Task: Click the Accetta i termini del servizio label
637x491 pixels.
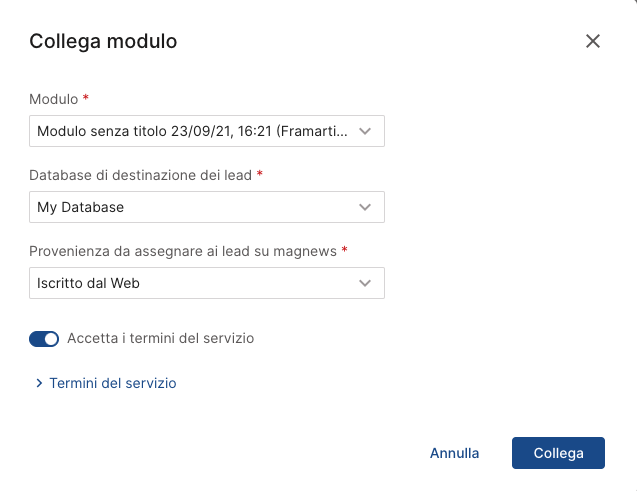Action: point(160,338)
